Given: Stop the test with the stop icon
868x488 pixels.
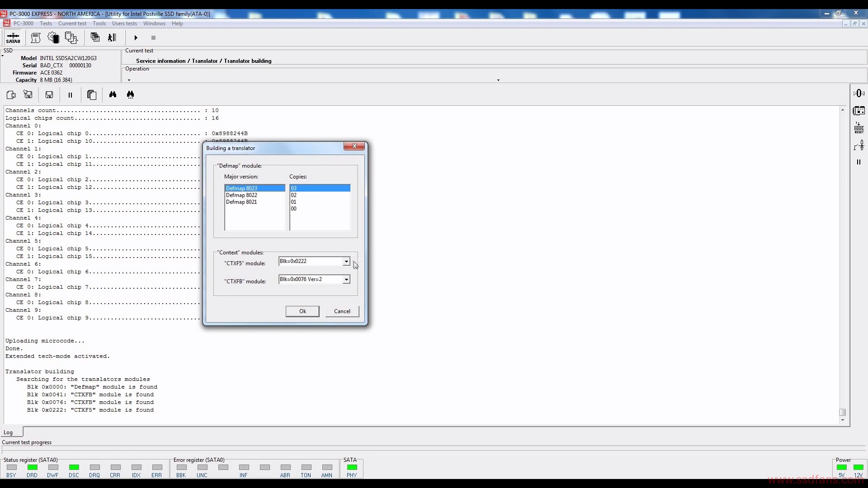Looking at the screenshot, I should [x=153, y=38].
